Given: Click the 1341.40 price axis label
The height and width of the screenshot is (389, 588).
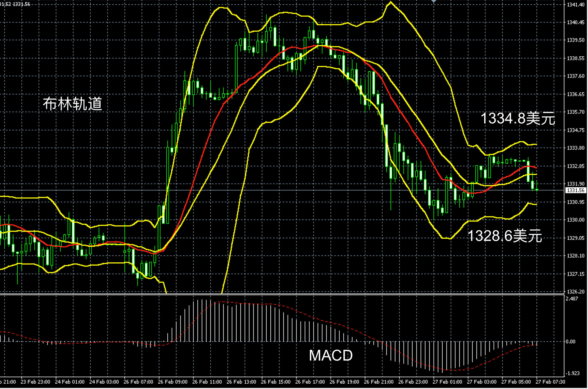Looking at the screenshot, I should point(576,5).
